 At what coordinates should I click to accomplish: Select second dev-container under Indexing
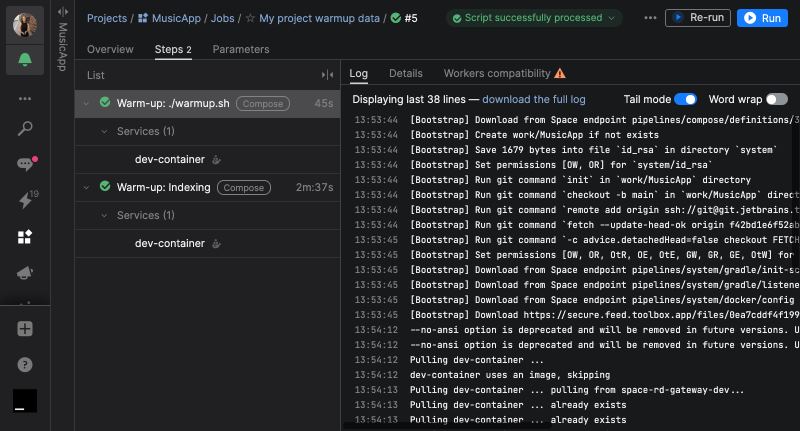(208, 244)
